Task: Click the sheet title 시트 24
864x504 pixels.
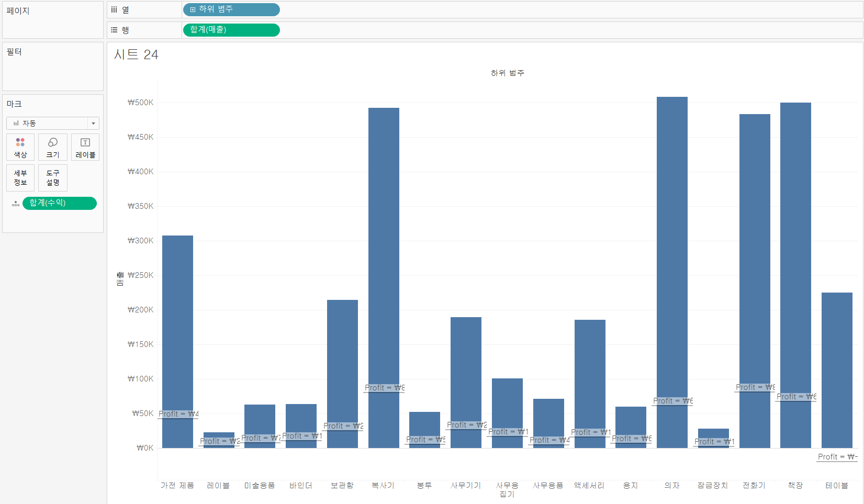Action: 136,54
